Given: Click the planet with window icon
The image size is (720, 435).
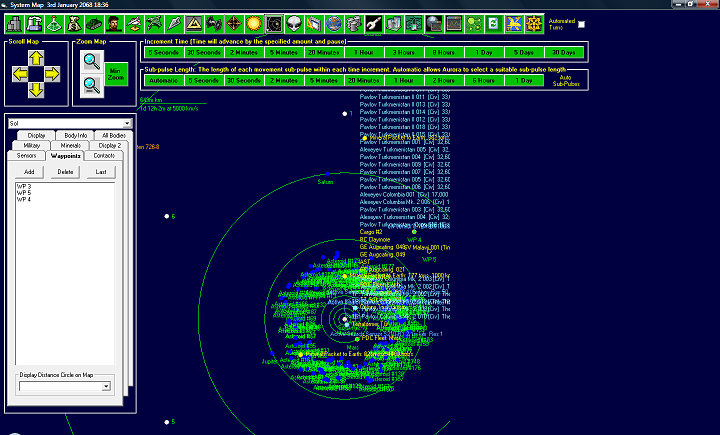Looking at the screenshot, I should [434, 24].
